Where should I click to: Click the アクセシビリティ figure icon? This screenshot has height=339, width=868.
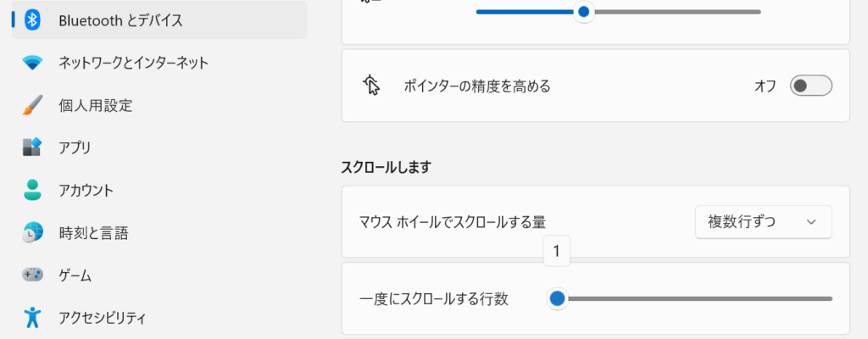coord(32,318)
